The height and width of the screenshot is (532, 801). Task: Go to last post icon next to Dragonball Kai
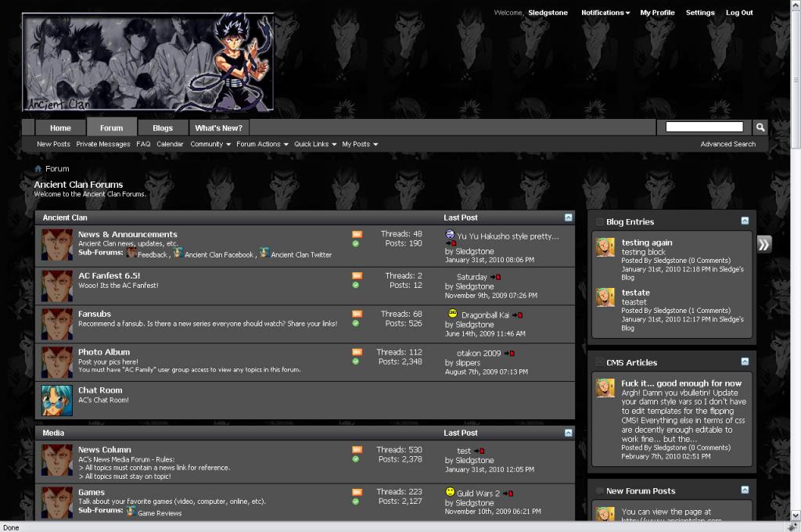[x=518, y=315]
